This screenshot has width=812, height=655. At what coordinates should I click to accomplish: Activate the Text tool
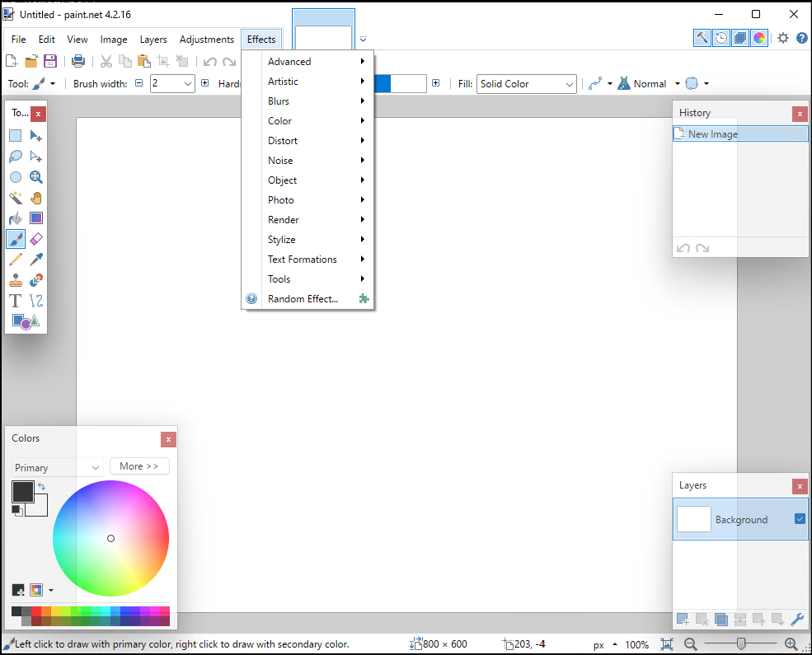pos(16,301)
